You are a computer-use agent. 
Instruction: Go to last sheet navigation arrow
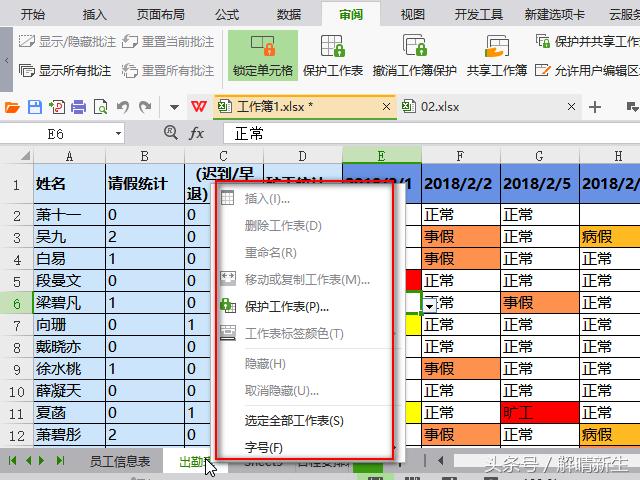click(61, 461)
